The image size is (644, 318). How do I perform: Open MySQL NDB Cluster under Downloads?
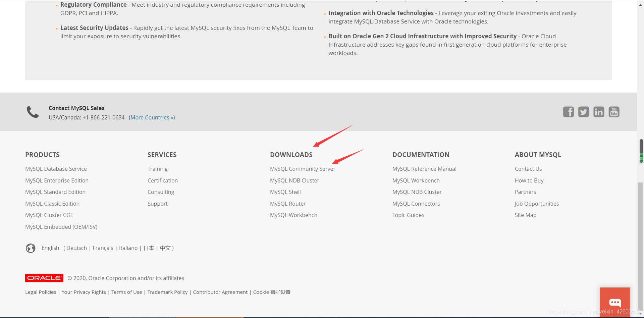(x=294, y=180)
